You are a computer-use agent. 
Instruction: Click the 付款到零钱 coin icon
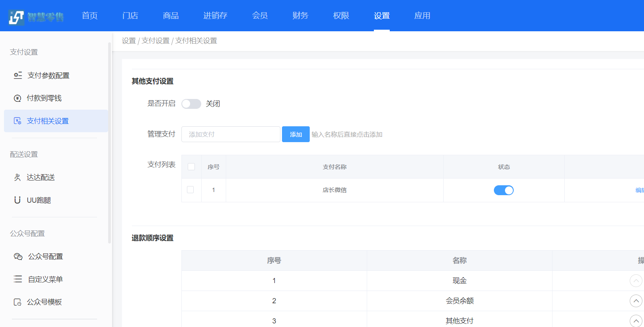pyautogui.click(x=17, y=98)
